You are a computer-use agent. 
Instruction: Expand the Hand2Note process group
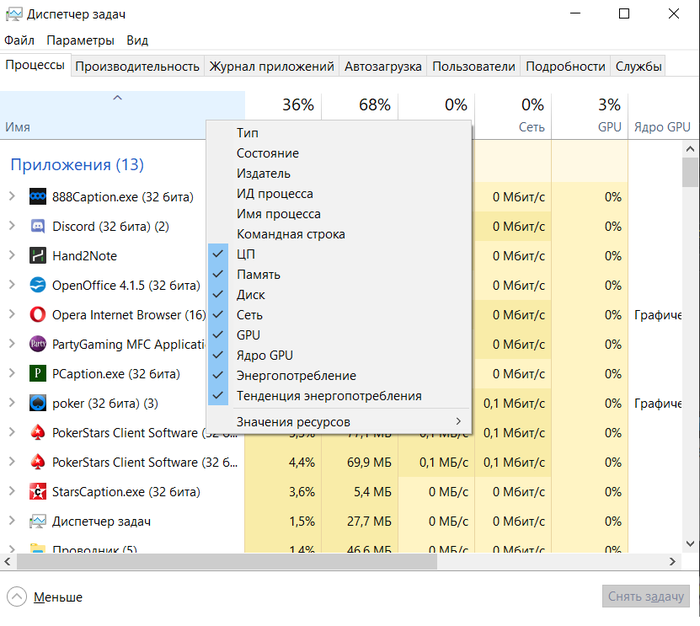pyautogui.click(x=12, y=255)
